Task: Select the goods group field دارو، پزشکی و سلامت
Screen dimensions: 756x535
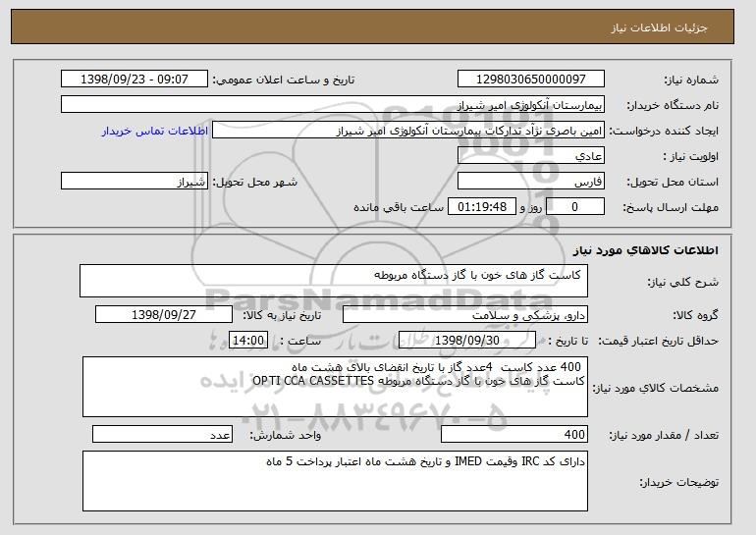Action: click(x=465, y=315)
